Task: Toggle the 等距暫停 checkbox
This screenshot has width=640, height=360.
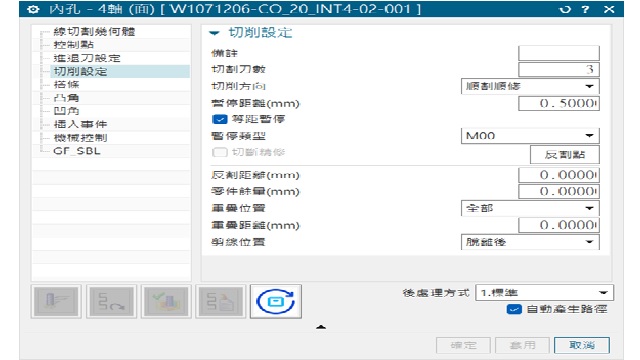Action: coord(220,119)
